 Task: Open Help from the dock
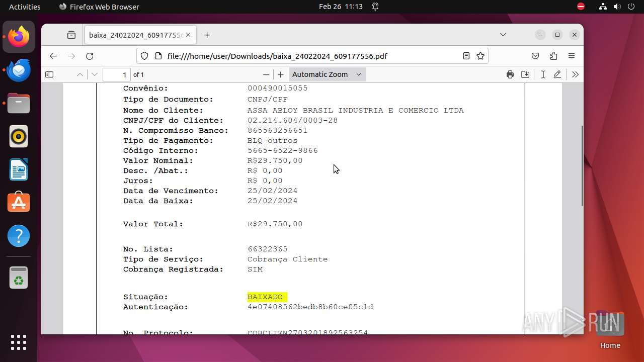(19, 236)
